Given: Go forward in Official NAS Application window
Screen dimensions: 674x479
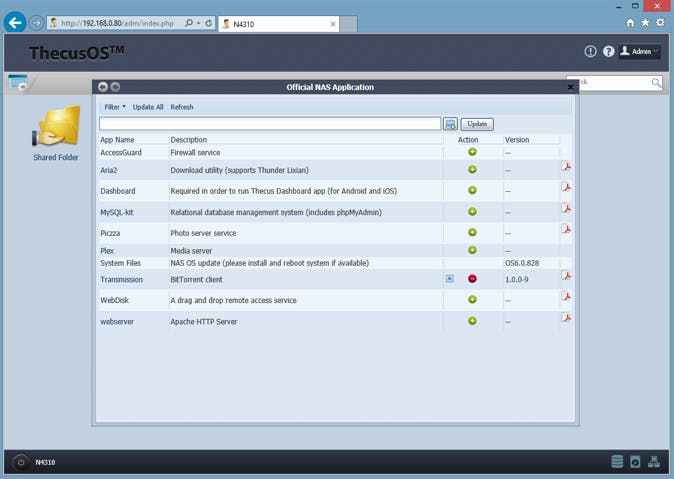Looking at the screenshot, I should [x=115, y=87].
